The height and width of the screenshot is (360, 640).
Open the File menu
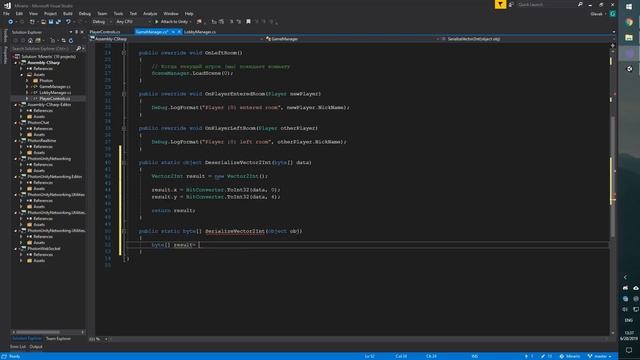coord(6,13)
